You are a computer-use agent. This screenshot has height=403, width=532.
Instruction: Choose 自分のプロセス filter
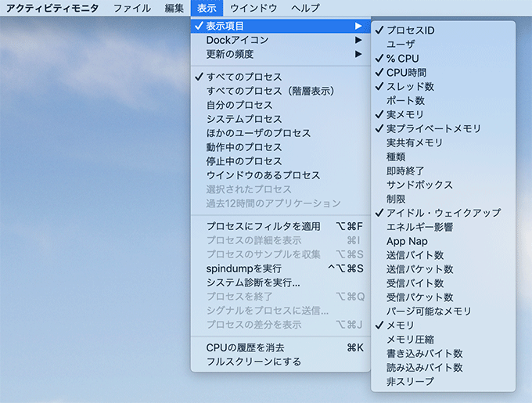pos(239,105)
